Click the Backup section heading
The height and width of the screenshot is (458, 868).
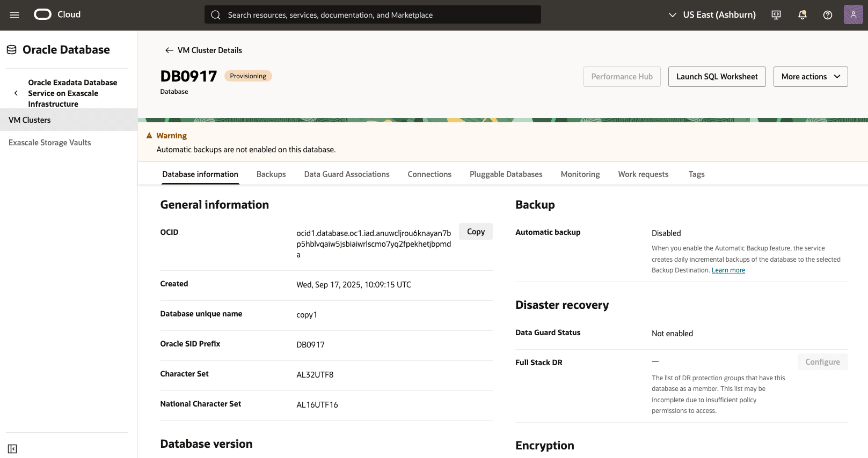[535, 205]
